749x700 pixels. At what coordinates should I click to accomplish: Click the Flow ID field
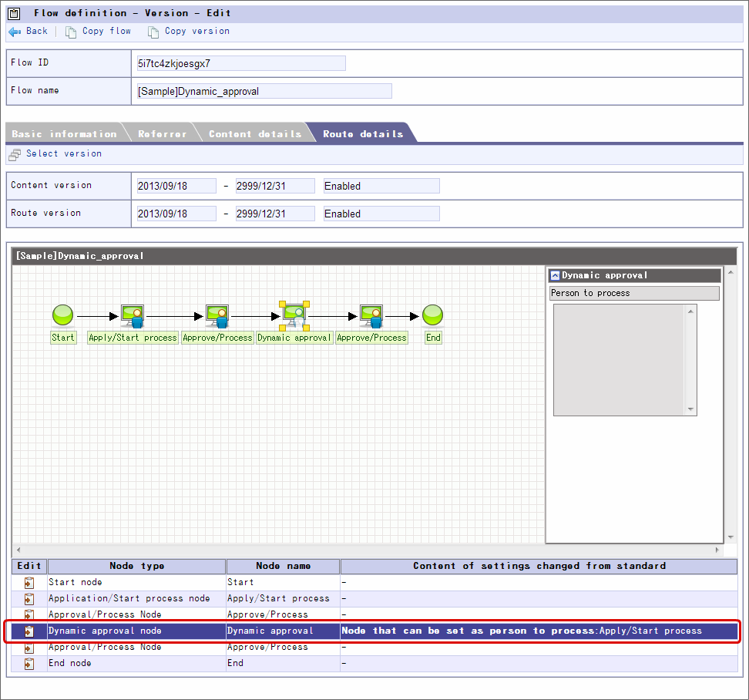241,63
